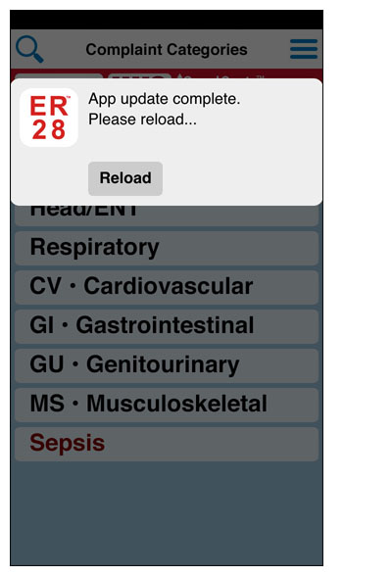This screenshot has height=576, width=392.
Task: Open CV · Cardiovascular category
Action: (167, 287)
